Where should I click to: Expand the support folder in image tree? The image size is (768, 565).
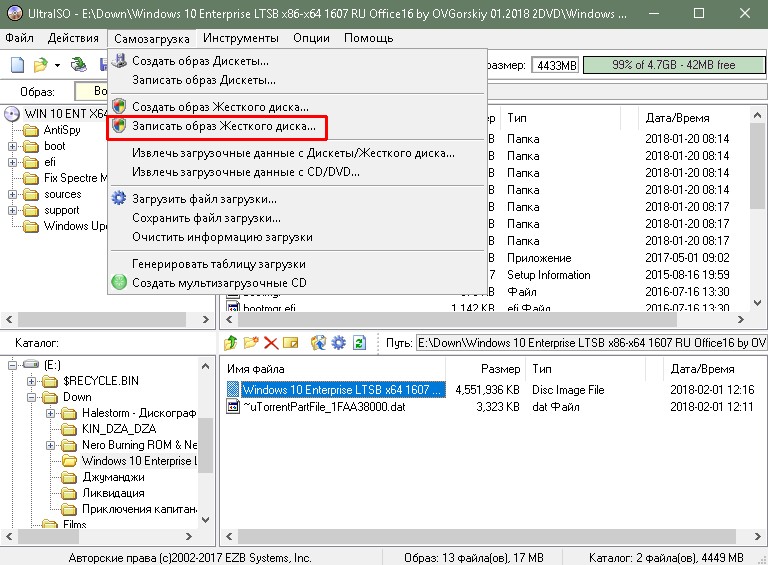point(12,211)
